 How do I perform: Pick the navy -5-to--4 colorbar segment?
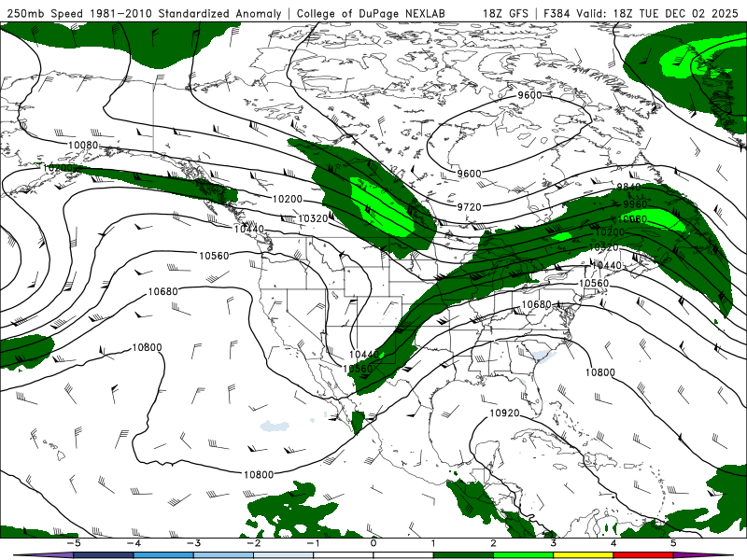click(x=104, y=555)
